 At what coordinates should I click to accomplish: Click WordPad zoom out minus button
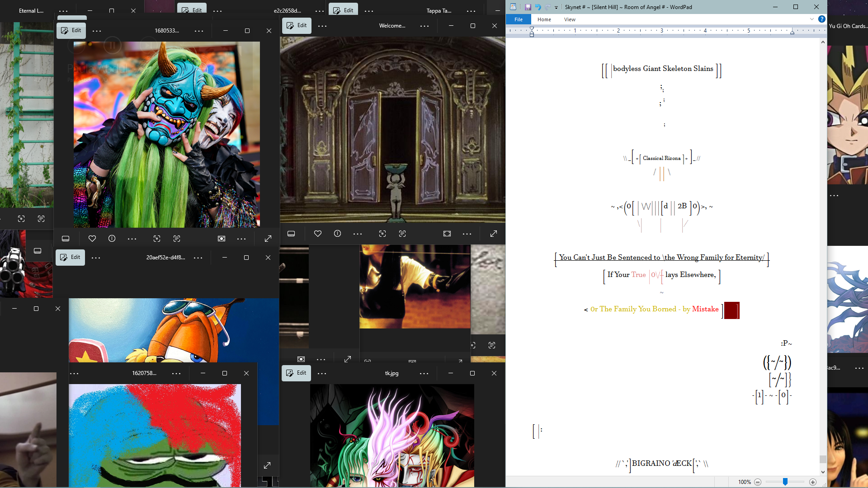point(758,482)
